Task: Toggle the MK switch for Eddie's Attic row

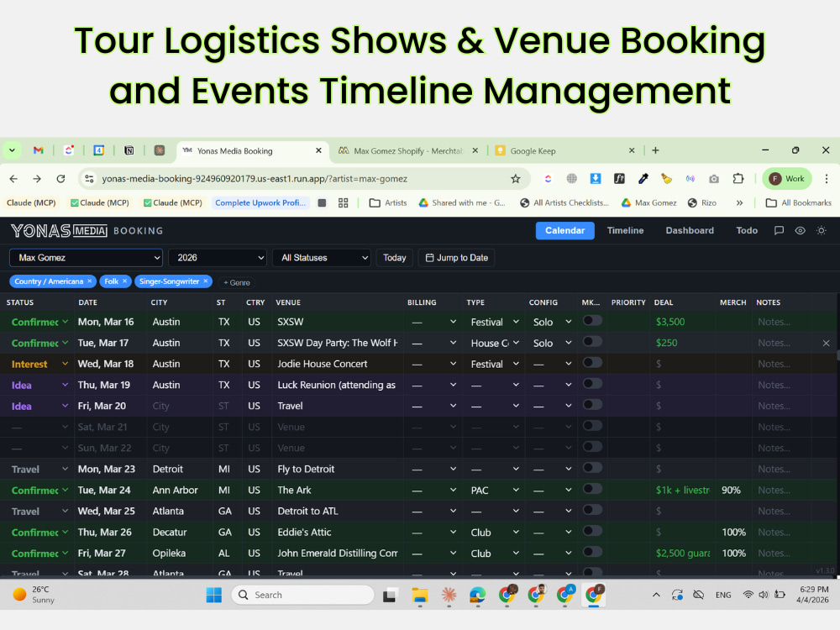Action: 592,531
